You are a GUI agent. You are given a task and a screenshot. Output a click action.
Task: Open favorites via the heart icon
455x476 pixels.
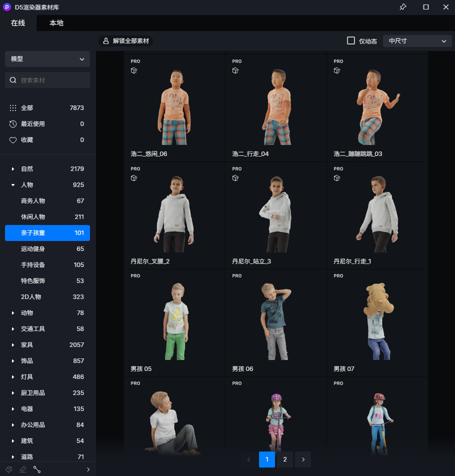pyautogui.click(x=13, y=140)
